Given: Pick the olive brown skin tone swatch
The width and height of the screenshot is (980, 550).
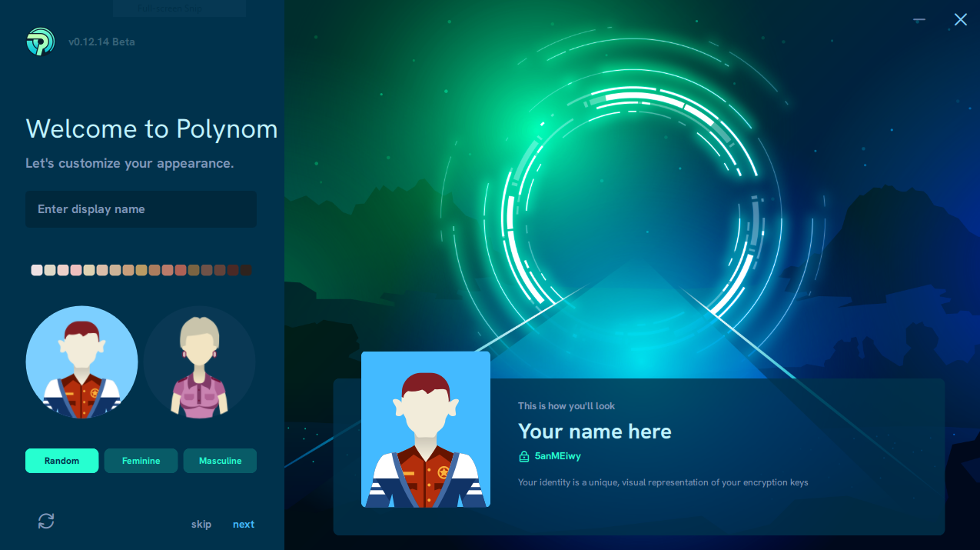Looking at the screenshot, I should coord(194,270).
